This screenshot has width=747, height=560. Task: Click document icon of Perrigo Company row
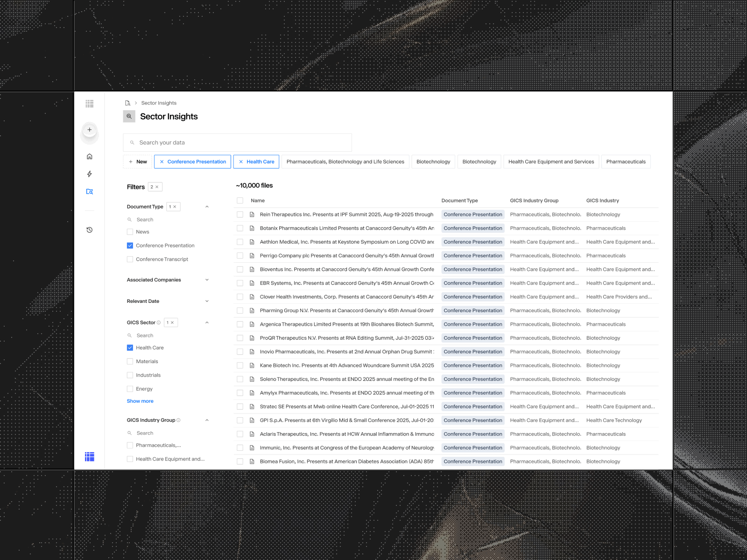[x=252, y=256]
